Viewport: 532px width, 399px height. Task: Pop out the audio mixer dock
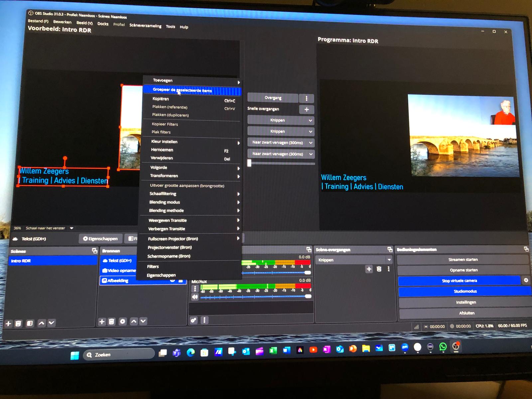[x=309, y=249]
